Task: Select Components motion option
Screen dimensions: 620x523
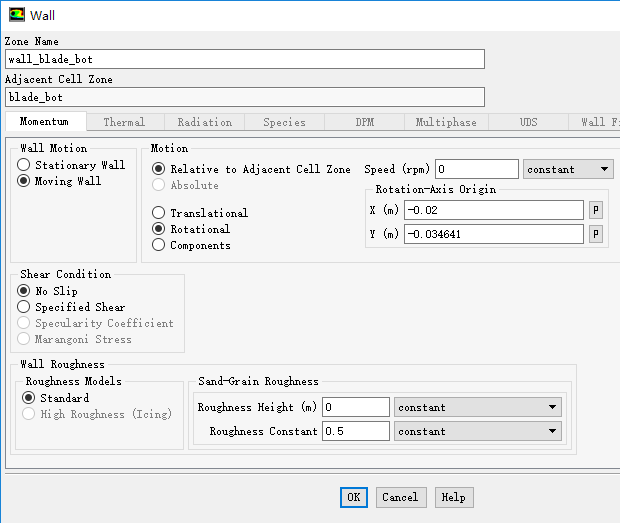Action: coord(158,245)
